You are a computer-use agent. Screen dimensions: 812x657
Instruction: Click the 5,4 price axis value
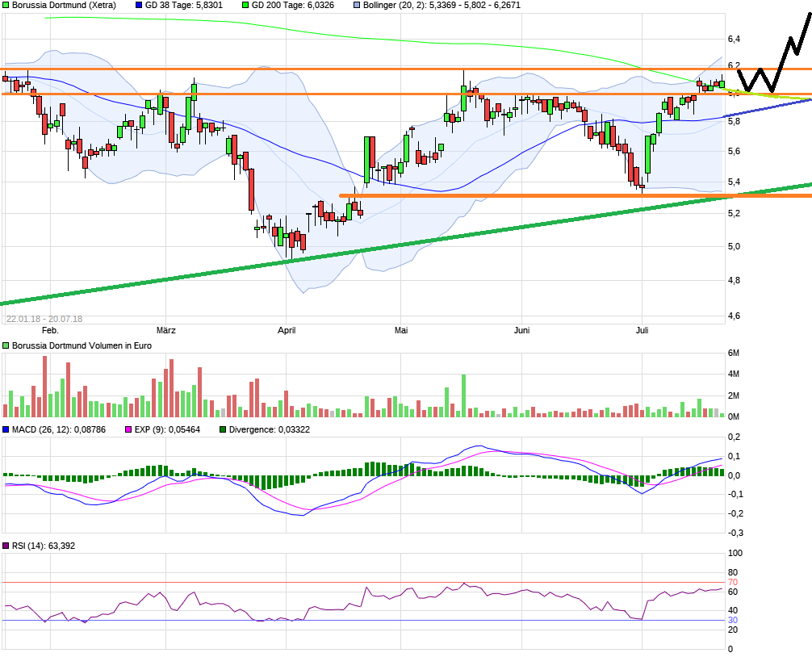point(734,182)
